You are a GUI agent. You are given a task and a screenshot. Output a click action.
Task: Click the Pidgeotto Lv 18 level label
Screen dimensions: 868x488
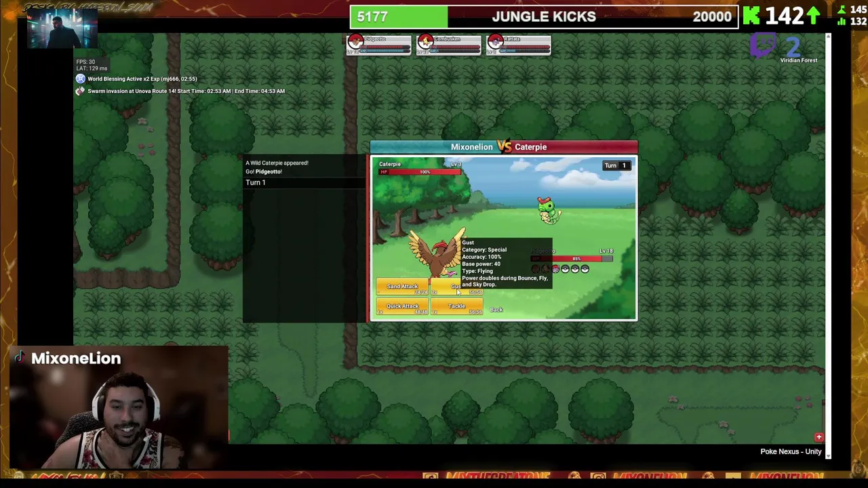606,251
